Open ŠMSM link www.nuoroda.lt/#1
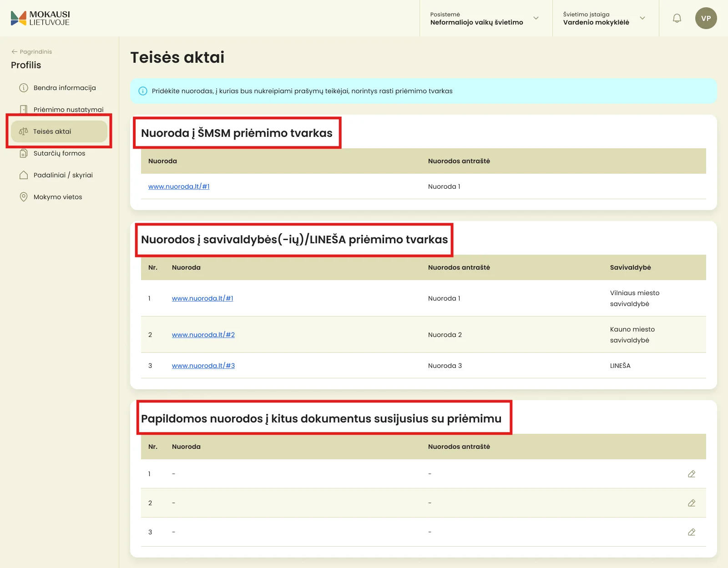The height and width of the screenshot is (568, 728). (179, 186)
